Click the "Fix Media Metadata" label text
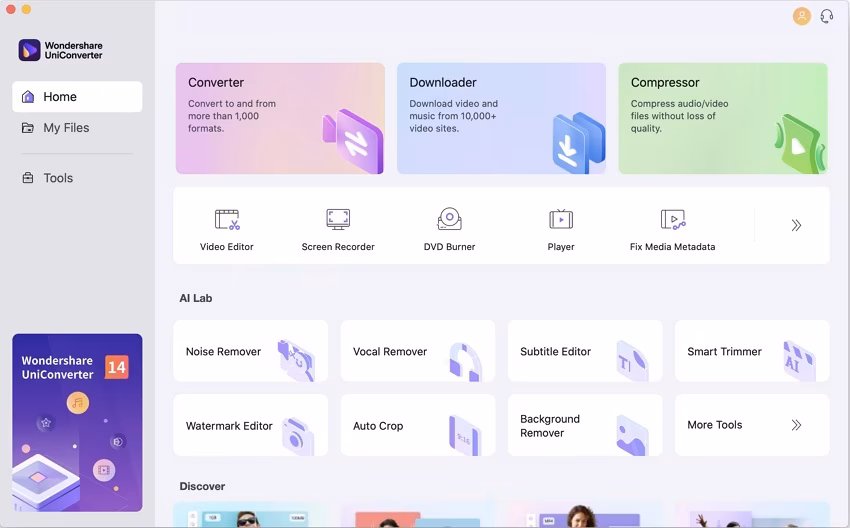850x528 pixels. (x=672, y=247)
